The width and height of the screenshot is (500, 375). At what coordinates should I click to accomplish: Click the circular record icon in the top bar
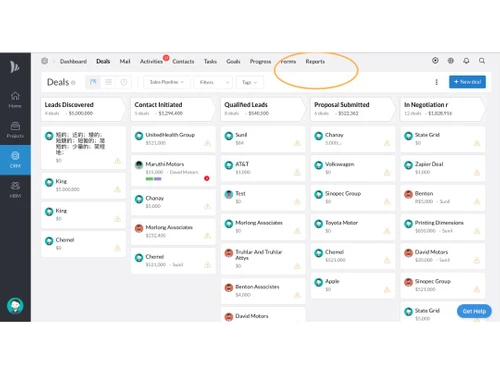click(x=435, y=61)
